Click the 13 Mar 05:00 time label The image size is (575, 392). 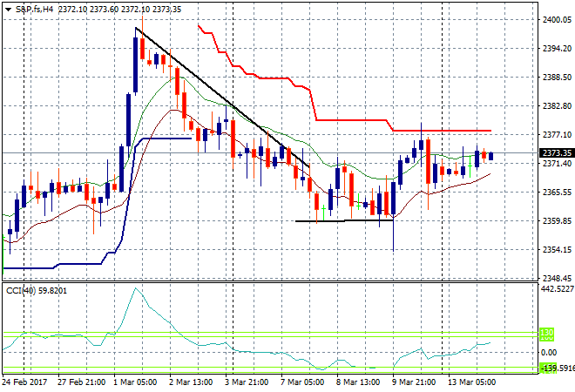click(471, 382)
